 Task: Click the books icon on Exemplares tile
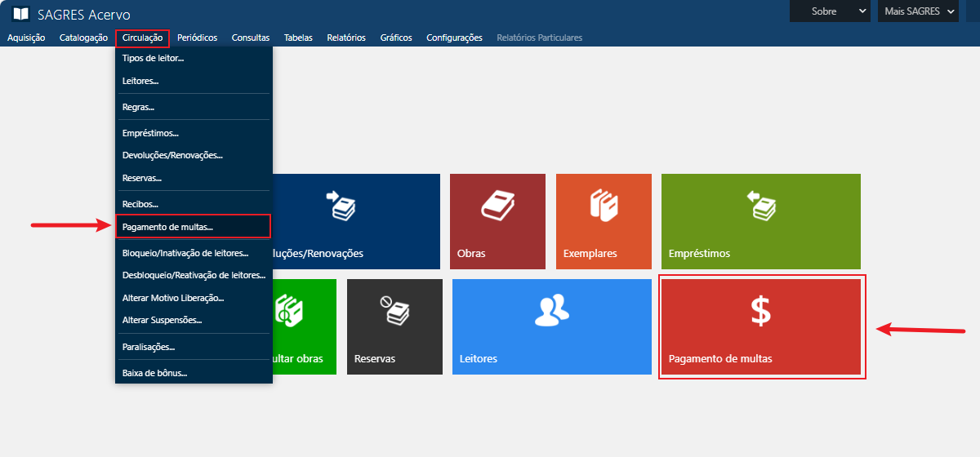[603, 205]
